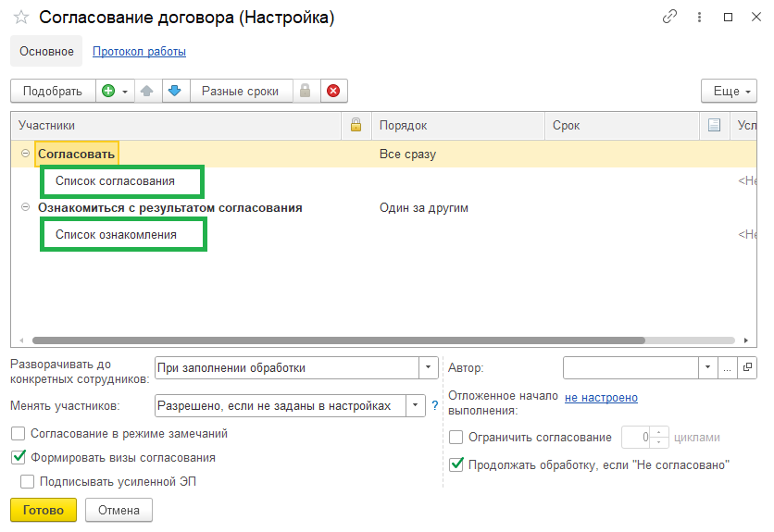Enable Ограничить согласование checkbox

point(456,438)
